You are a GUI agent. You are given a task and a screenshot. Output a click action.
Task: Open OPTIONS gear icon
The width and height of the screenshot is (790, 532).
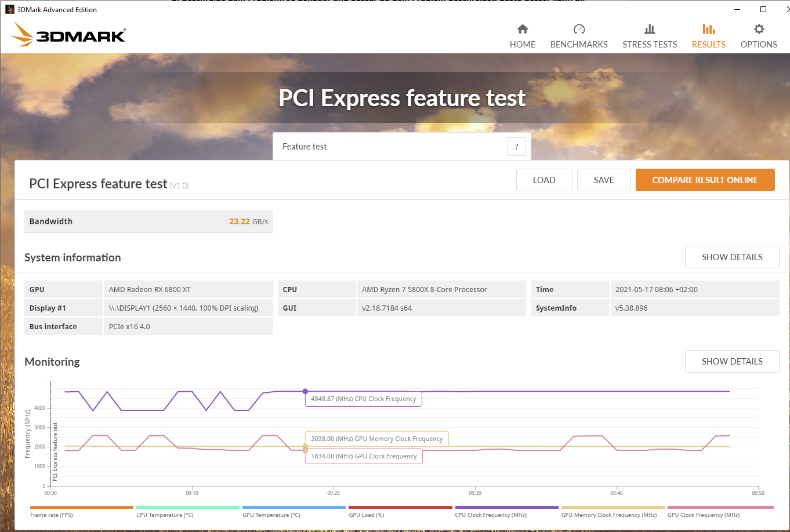click(759, 29)
